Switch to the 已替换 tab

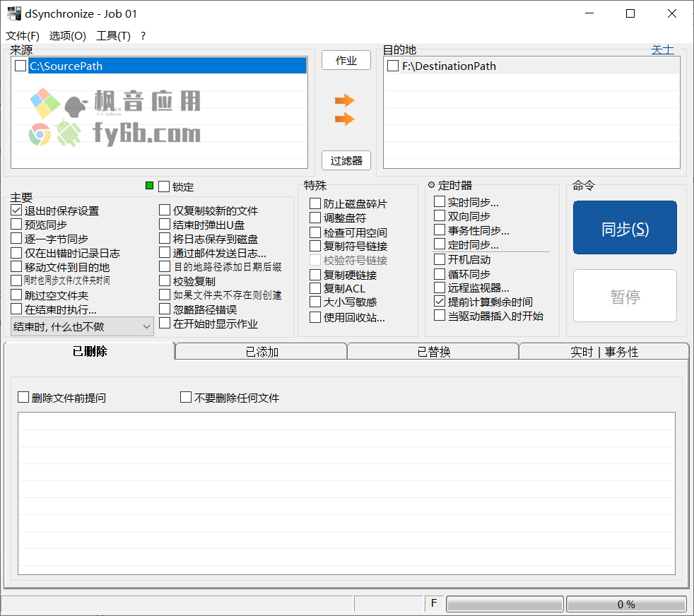pos(433,353)
